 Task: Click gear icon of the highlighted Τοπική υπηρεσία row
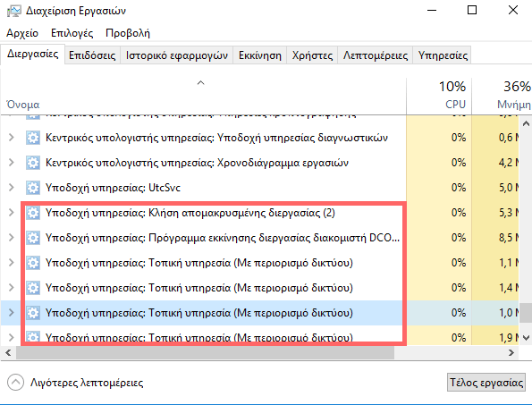point(33,313)
